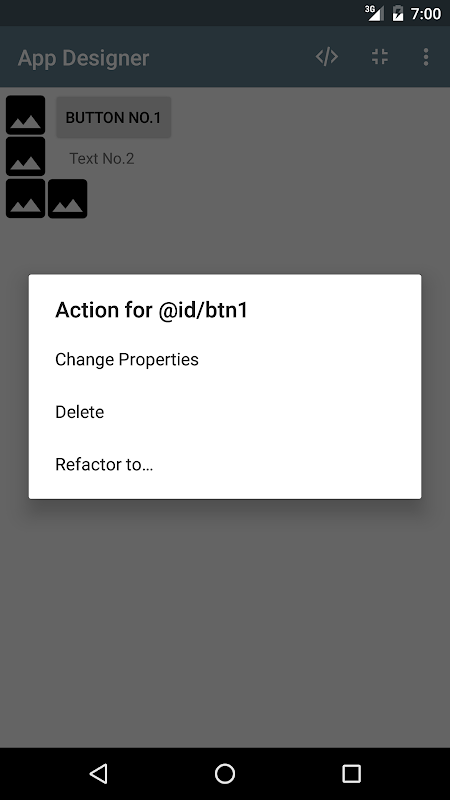Select image placeholder beside BUTTON NO.1
The height and width of the screenshot is (800, 450).
point(26,115)
